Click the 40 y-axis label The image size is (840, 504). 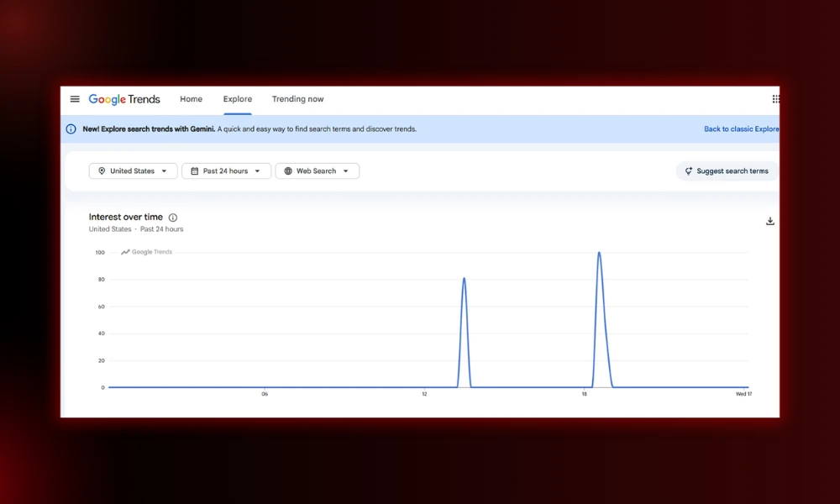[x=102, y=333]
